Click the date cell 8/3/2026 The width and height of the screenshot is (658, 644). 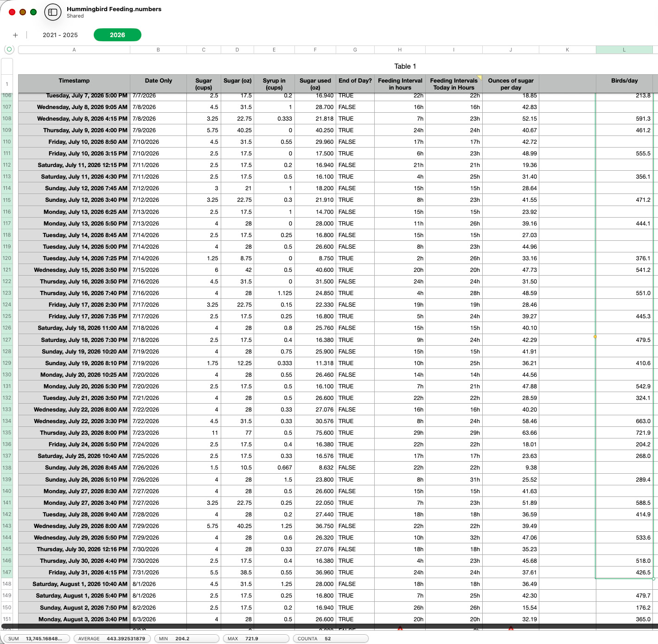(159, 619)
